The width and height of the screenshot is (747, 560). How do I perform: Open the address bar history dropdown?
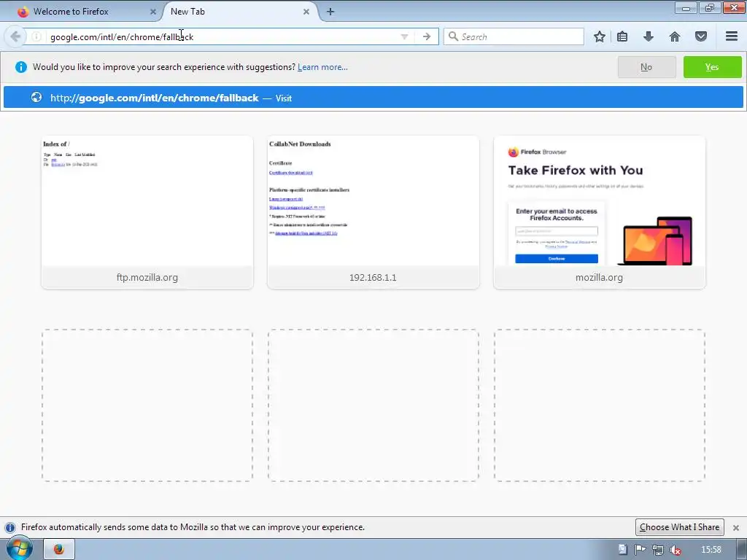(x=404, y=36)
